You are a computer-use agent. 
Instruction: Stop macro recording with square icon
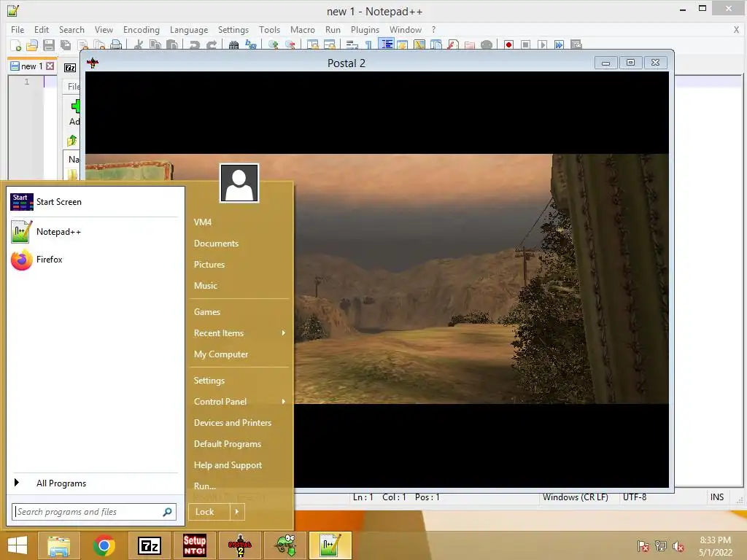(x=525, y=45)
